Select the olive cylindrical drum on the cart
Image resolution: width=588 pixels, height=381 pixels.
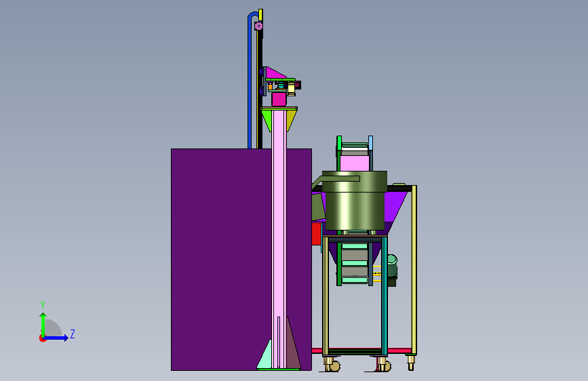tap(355, 201)
